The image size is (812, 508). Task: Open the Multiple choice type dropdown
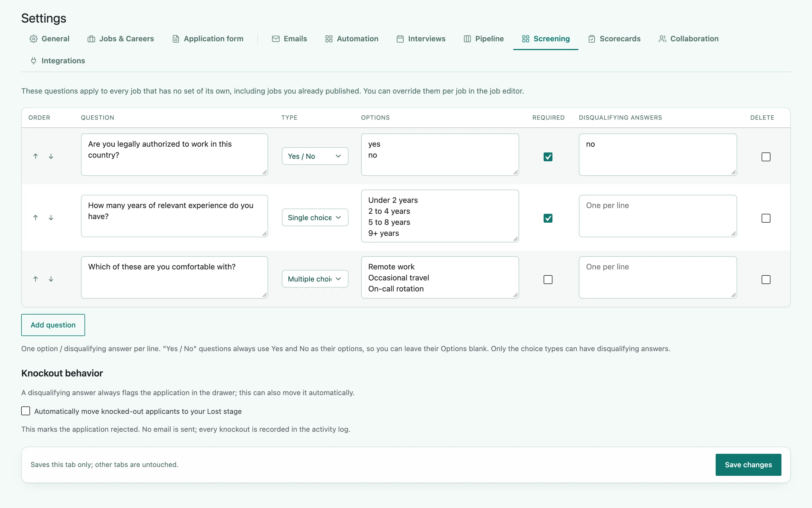pos(315,279)
